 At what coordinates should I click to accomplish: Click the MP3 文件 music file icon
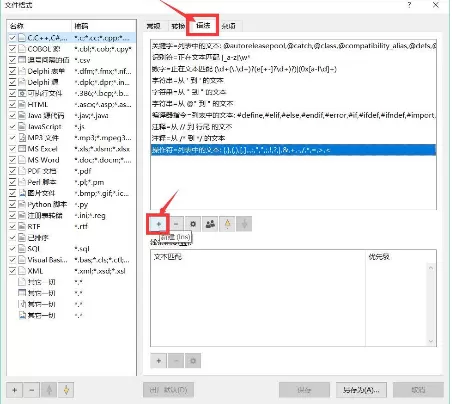point(22,138)
